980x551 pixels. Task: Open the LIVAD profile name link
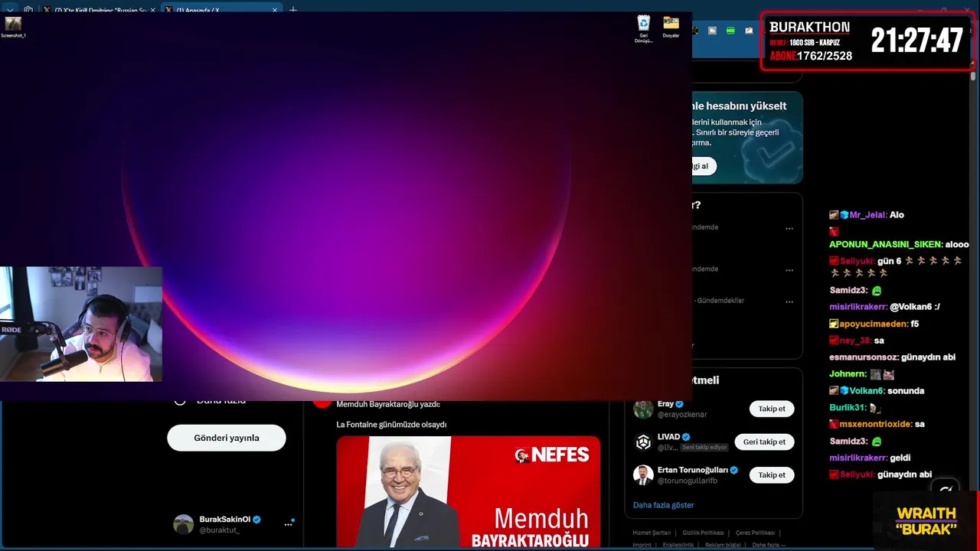click(668, 437)
